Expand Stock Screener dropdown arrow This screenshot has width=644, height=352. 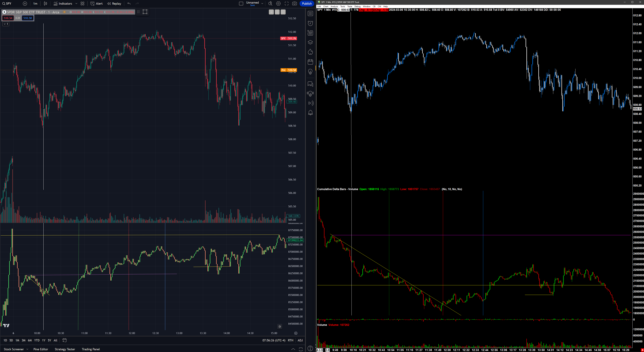point(27,349)
